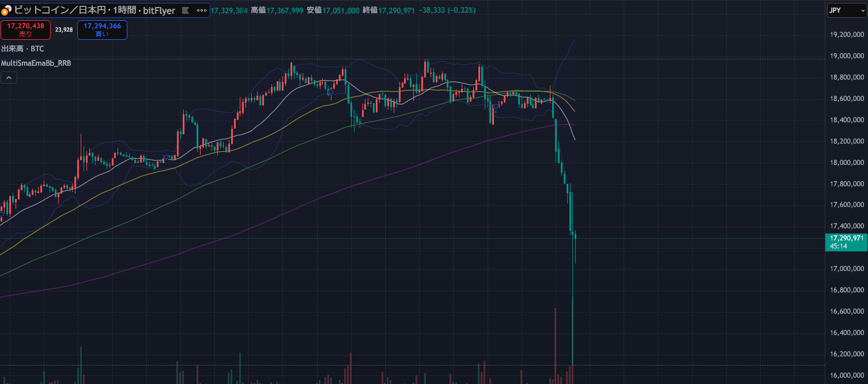Click the flag icon beside bitFlyer
868x384 pixels.
point(186,10)
